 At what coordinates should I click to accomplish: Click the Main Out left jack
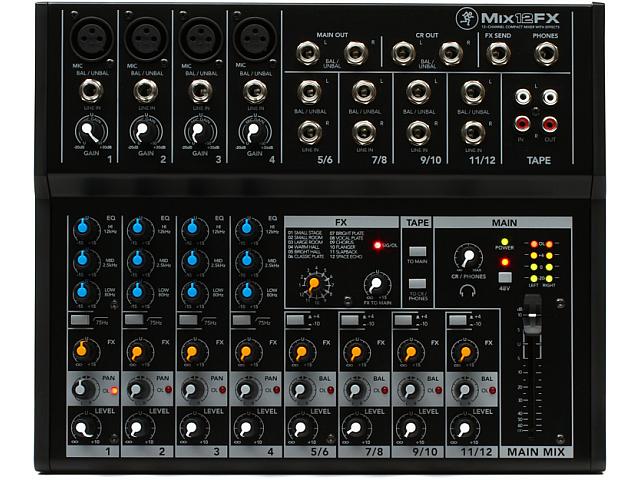pos(307,53)
